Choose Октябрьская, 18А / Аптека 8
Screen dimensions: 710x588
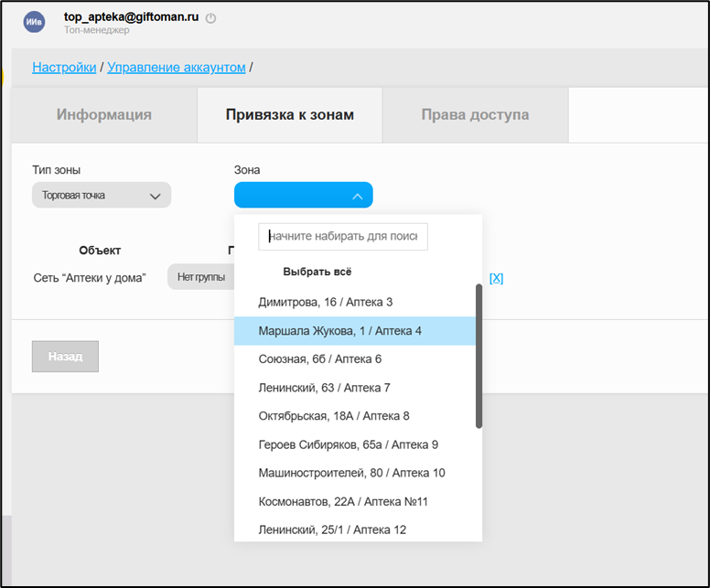pyautogui.click(x=334, y=416)
